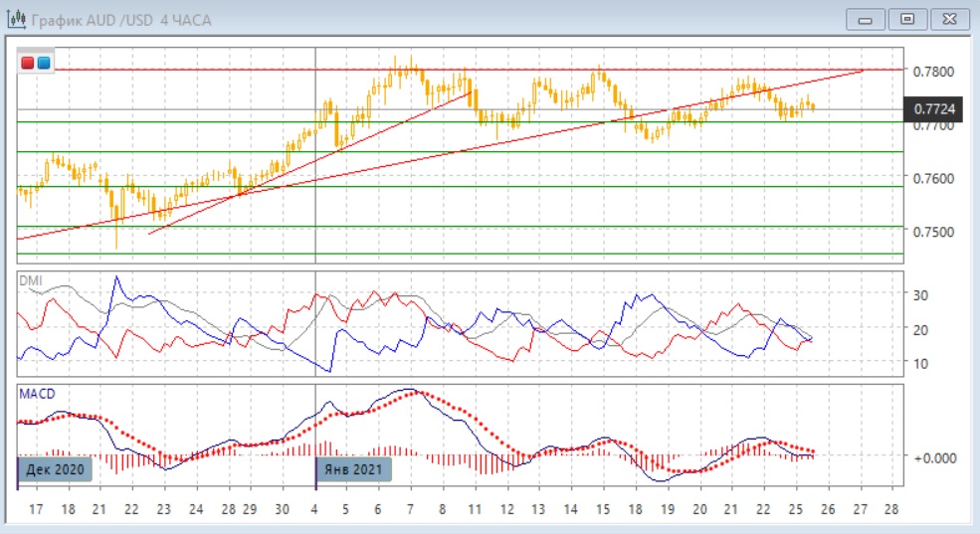Minimize the AUD/USD chart window
The height and width of the screenshot is (534, 980).
coord(866,19)
